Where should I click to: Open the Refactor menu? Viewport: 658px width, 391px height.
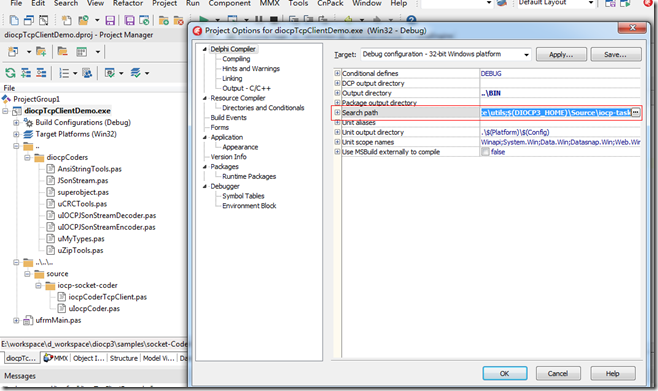coord(128,3)
